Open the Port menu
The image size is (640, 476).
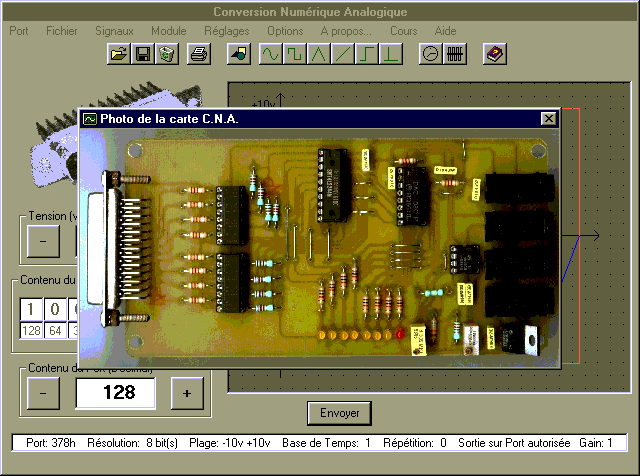click(x=19, y=31)
